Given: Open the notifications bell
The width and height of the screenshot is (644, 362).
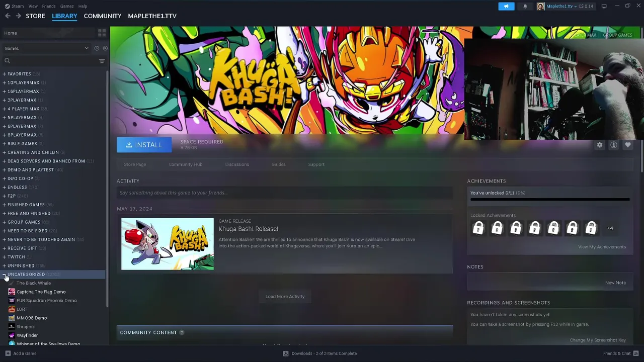Looking at the screenshot, I should point(525,6).
